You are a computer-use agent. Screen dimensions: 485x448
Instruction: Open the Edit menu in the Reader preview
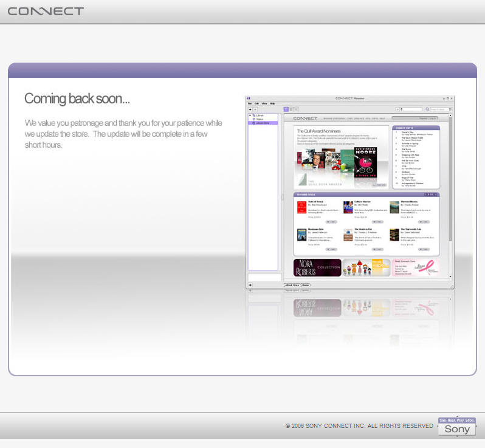click(x=256, y=103)
